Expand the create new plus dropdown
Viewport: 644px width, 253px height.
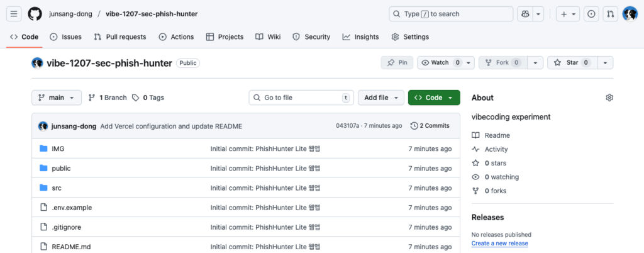(x=568, y=14)
